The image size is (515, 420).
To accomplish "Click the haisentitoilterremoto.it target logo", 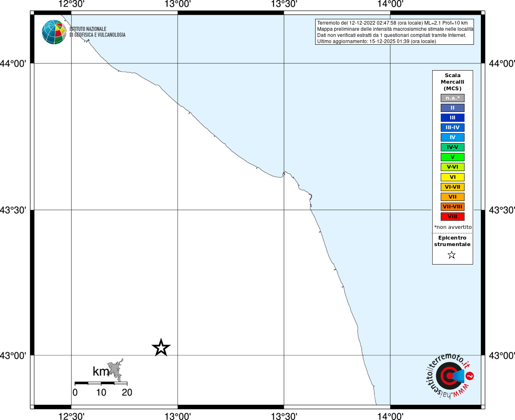I will [450, 376].
